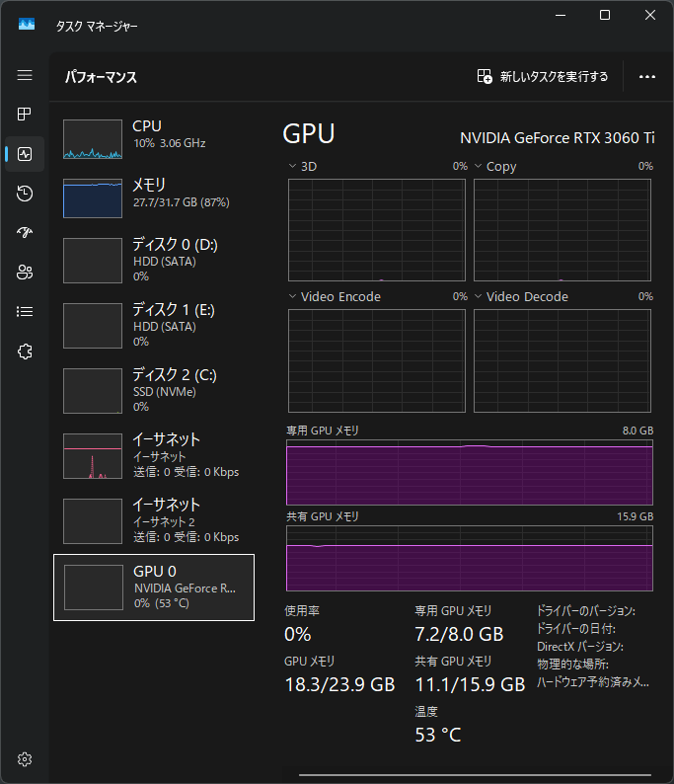Open the Copy engine dropdown chevron
This screenshot has height=784, width=674.
(479, 166)
